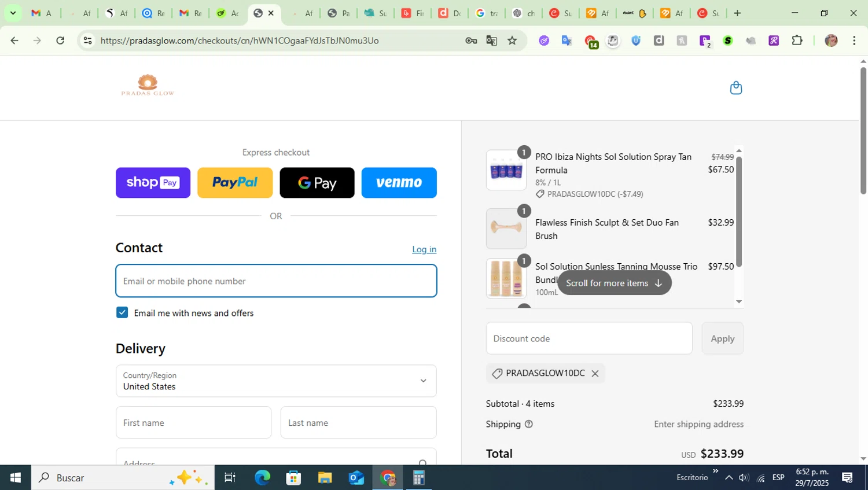
Task: Click the order items scrollbar down arrow
Action: pos(738,301)
